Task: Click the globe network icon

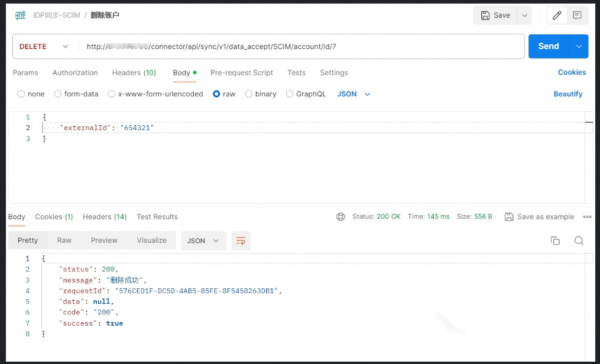Action: [340, 217]
